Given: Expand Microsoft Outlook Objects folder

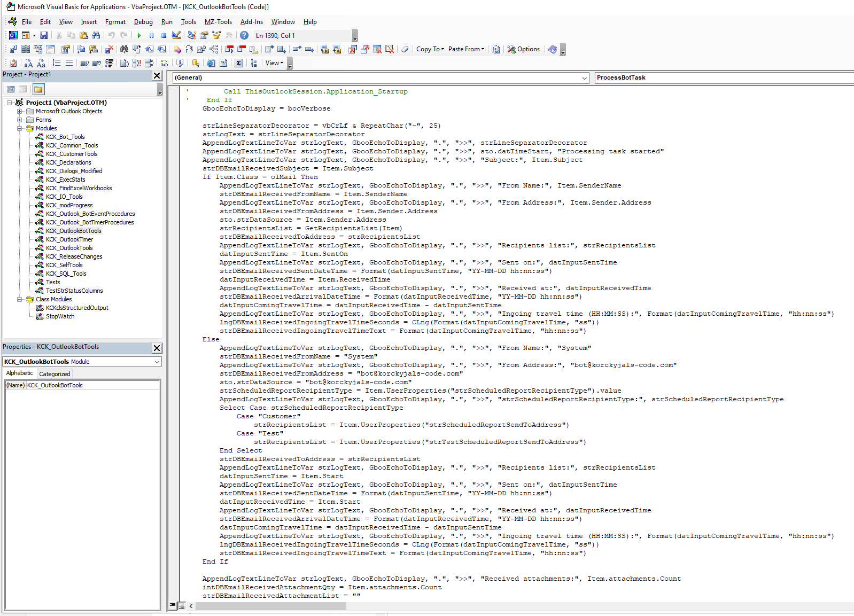Looking at the screenshot, I should 20,111.
